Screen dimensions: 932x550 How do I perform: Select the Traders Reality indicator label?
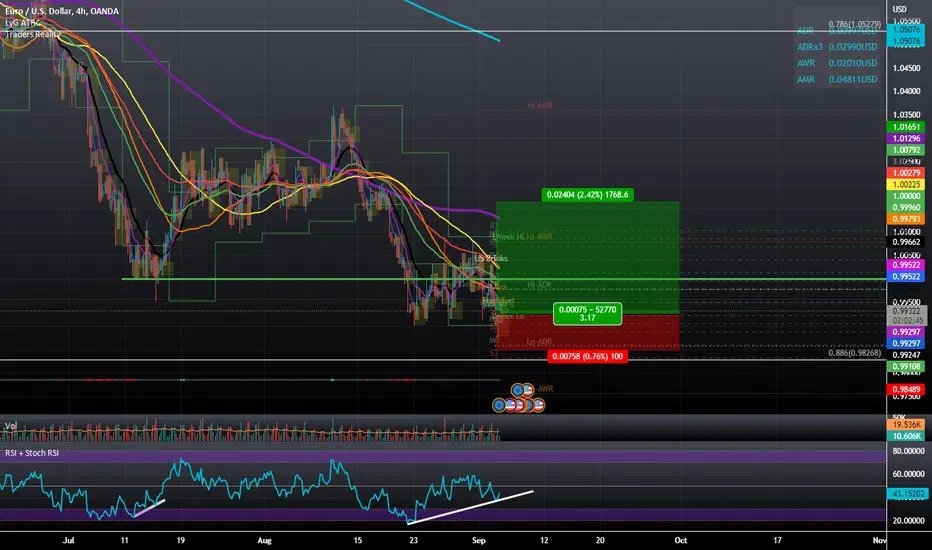click(33, 34)
